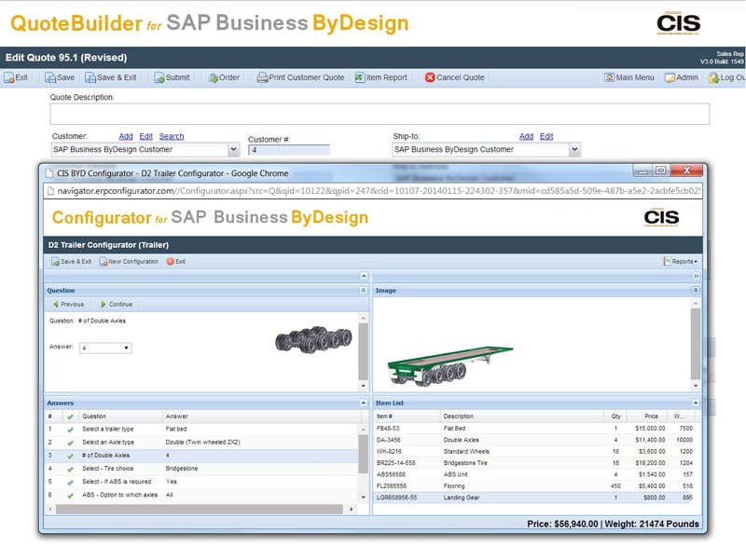Screen dimensions: 746x560
Task: Click inside the Quote Description field
Action: tap(380, 114)
